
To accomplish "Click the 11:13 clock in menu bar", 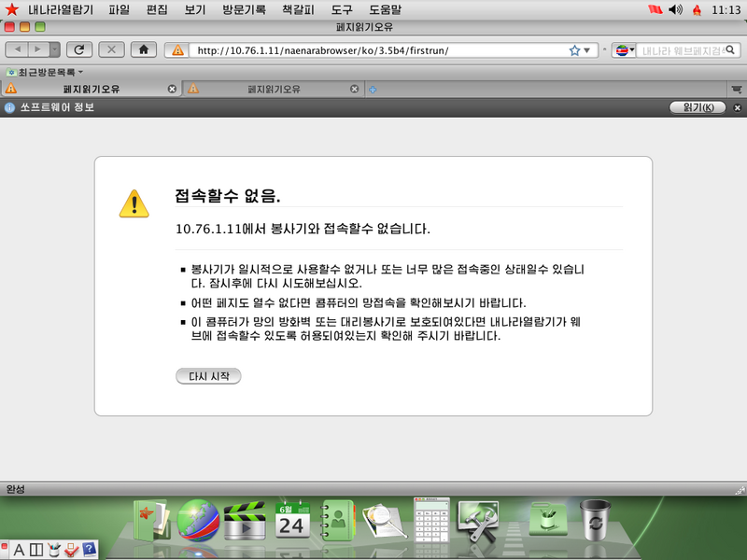I will (726, 10).
